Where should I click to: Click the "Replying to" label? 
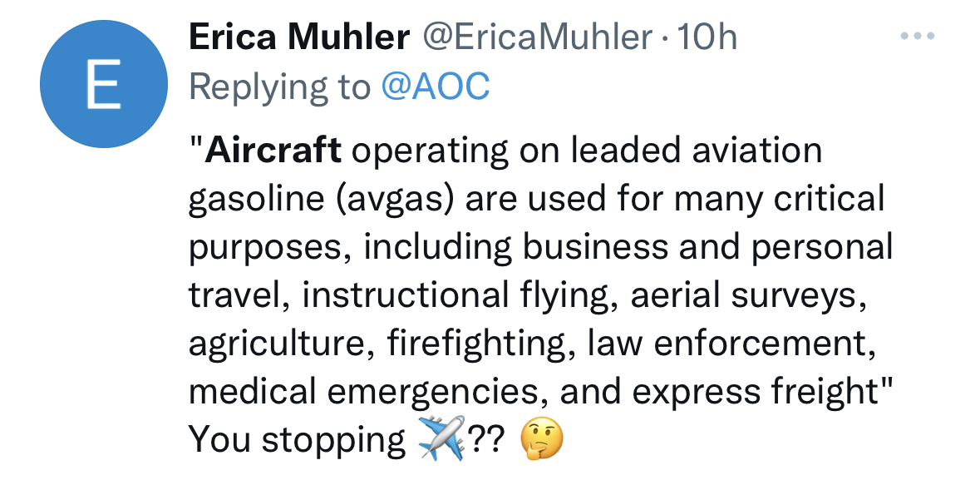[279, 87]
